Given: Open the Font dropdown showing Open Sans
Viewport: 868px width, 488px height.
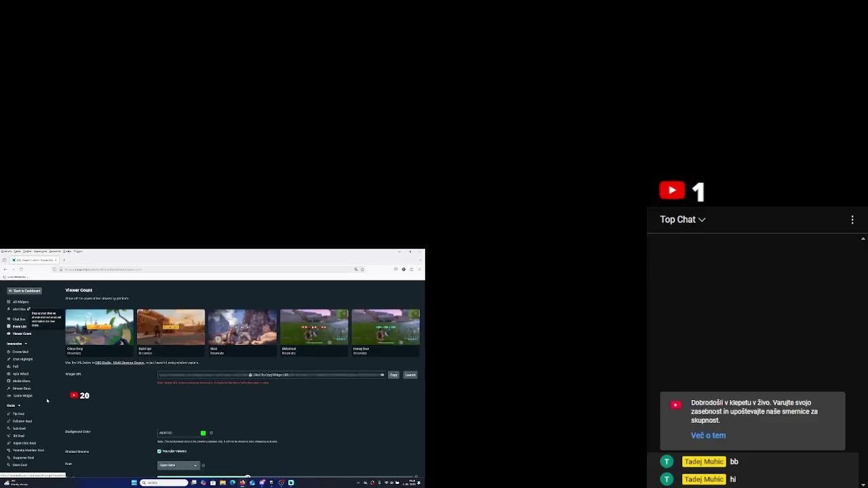Looking at the screenshot, I should point(178,465).
